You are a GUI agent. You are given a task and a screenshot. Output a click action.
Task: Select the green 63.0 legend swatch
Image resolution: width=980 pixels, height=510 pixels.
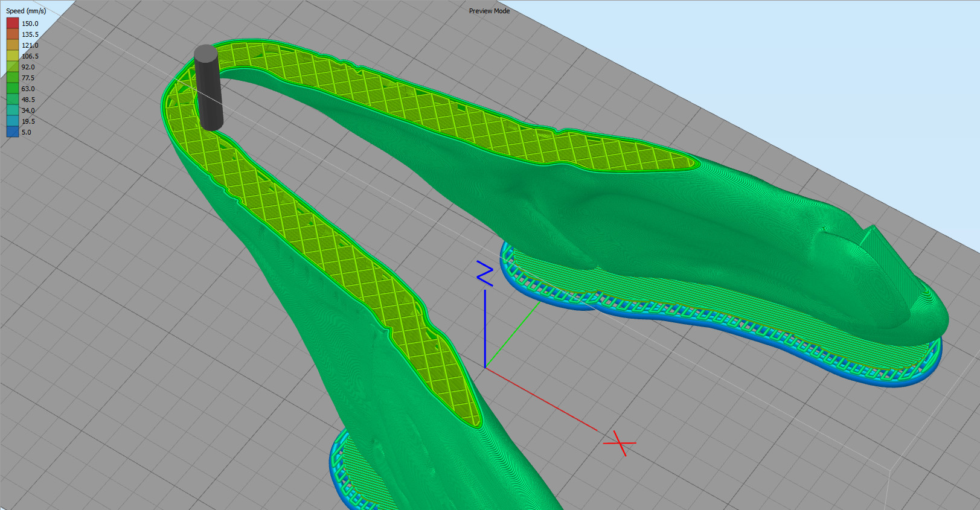tap(13, 89)
